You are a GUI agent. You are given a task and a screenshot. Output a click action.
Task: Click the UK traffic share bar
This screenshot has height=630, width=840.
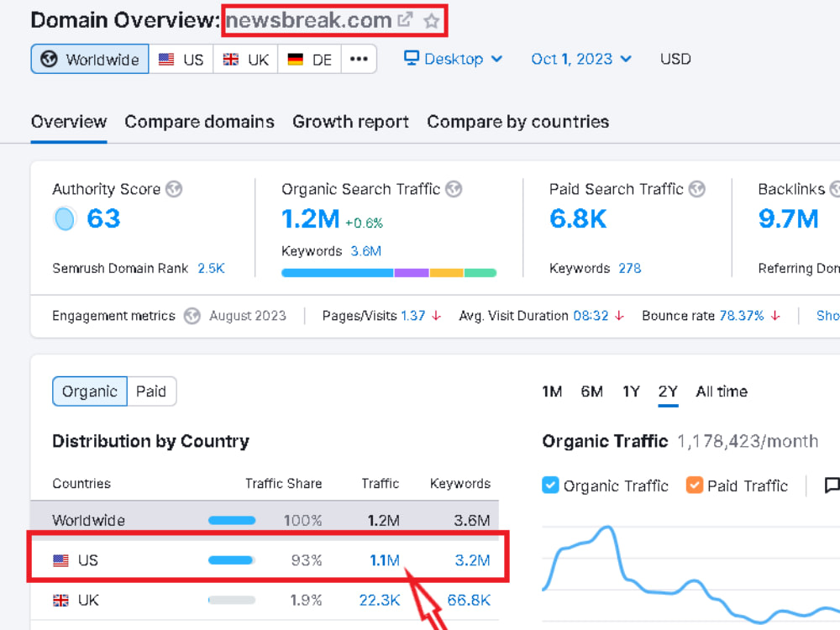point(232,601)
